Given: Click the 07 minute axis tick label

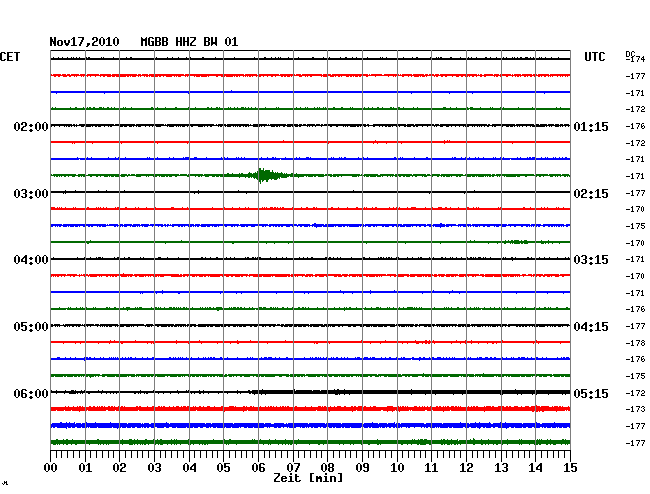Looking at the screenshot, I should tap(293, 467).
